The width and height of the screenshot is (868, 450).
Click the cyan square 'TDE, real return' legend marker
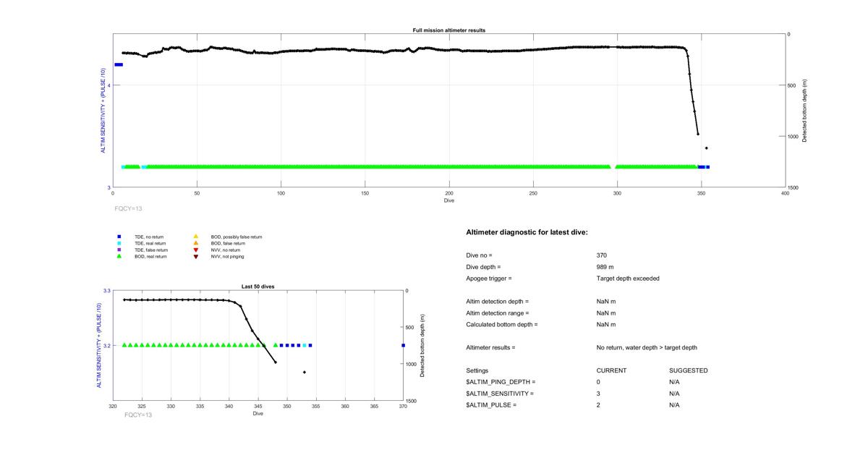[x=119, y=243]
